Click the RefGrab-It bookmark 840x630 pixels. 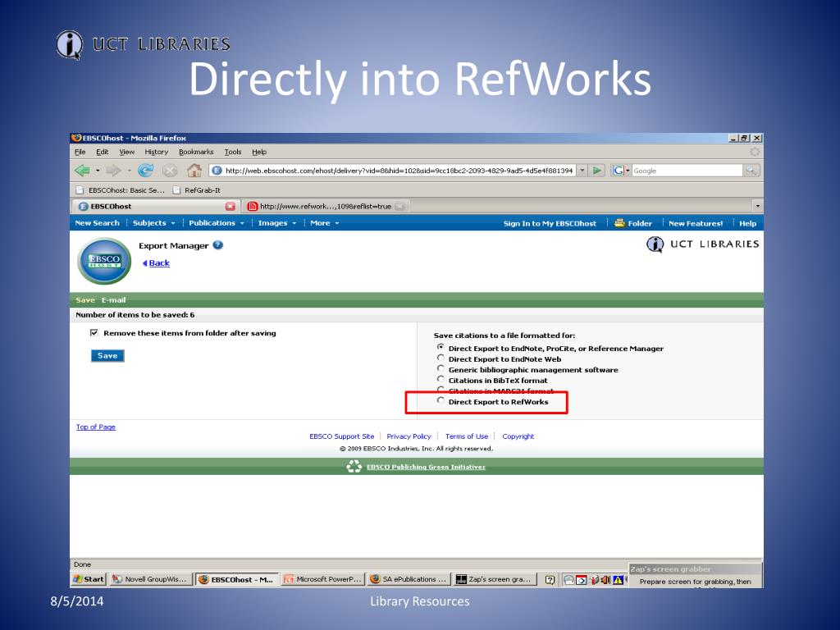(197, 190)
